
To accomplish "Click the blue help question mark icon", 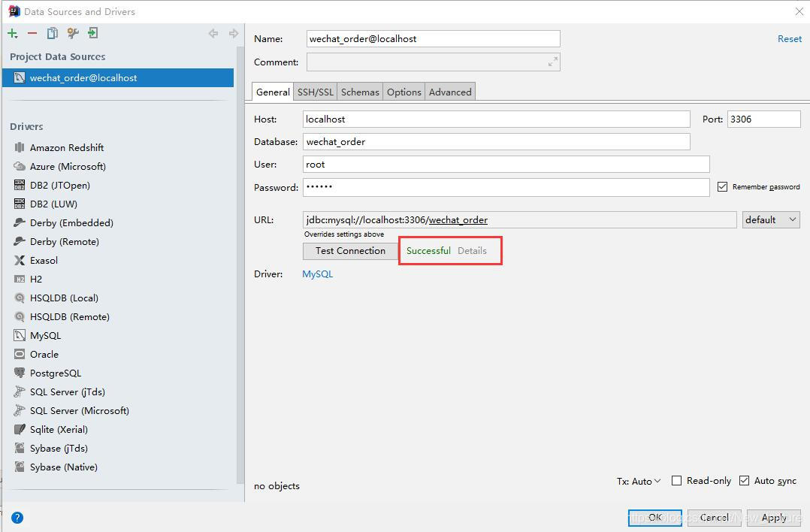I will 17,517.
